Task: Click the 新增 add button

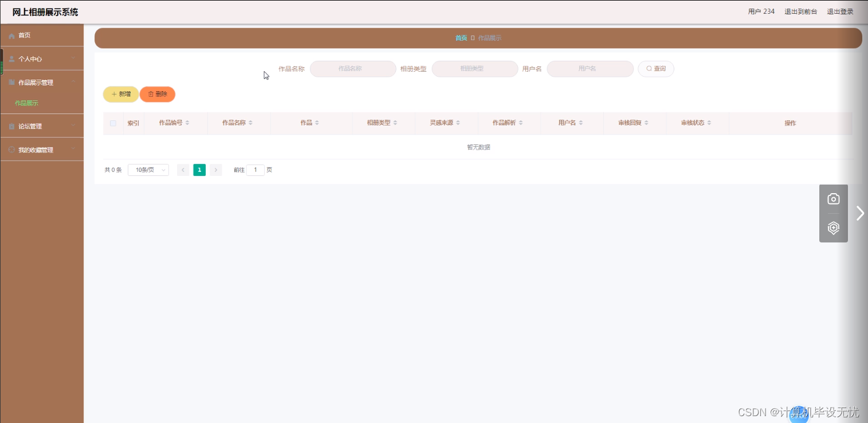Action: (x=121, y=94)
